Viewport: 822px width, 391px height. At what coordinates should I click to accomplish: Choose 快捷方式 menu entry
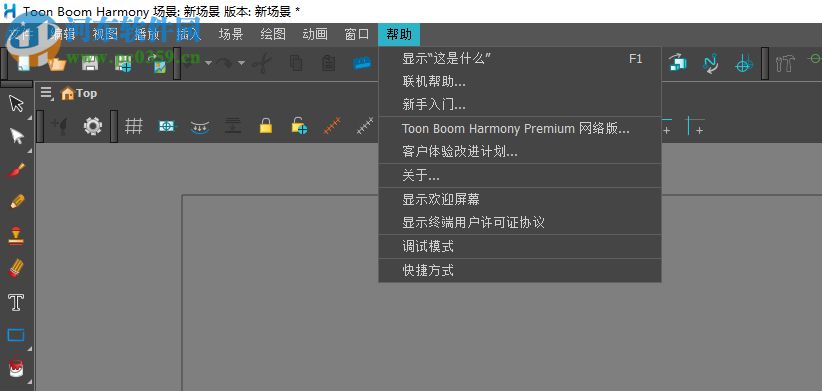point(520,270)
